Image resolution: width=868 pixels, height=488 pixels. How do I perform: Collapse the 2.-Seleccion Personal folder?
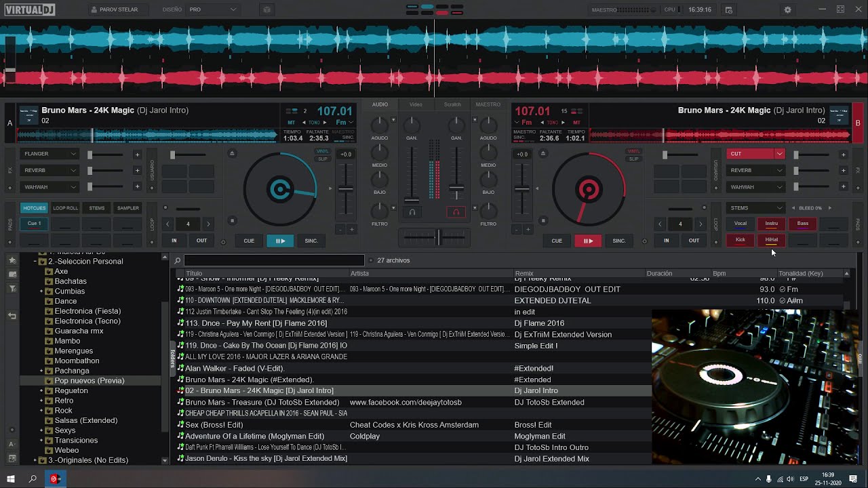35,261
